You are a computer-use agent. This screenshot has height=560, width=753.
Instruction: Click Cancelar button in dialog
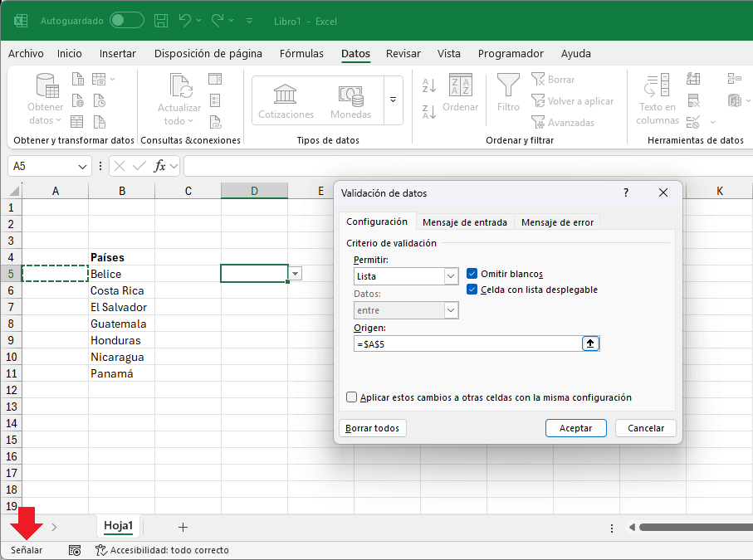[x=646, y=428]
